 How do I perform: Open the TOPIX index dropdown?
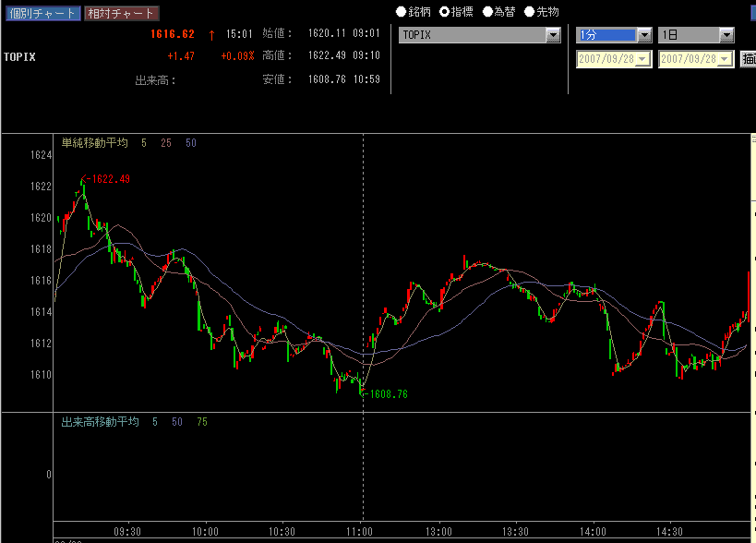[553, 35]
